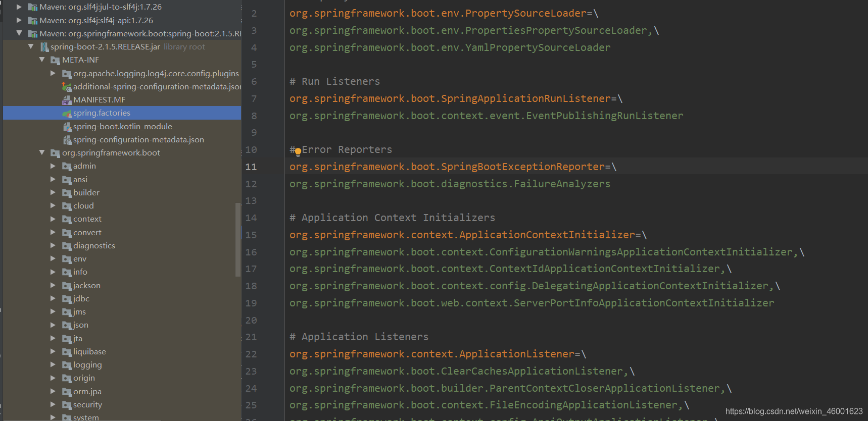Viewport: 868px width, 421px height.
Task: Click the ClearCachesApplicationListener line
Action: click(462, 371)
